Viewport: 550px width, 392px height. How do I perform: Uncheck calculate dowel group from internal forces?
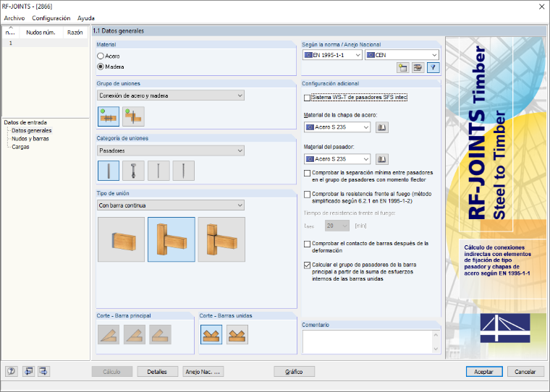point(308,265)
